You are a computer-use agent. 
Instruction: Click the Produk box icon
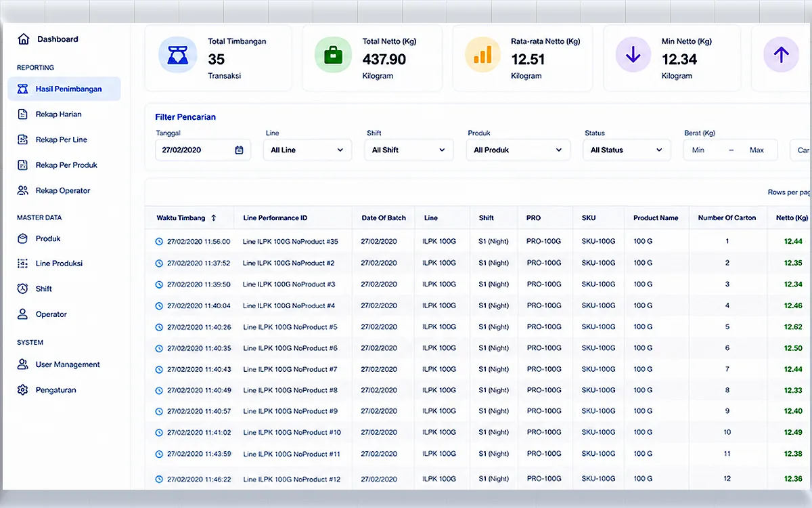pyautogui.click(x=23, y=238)
